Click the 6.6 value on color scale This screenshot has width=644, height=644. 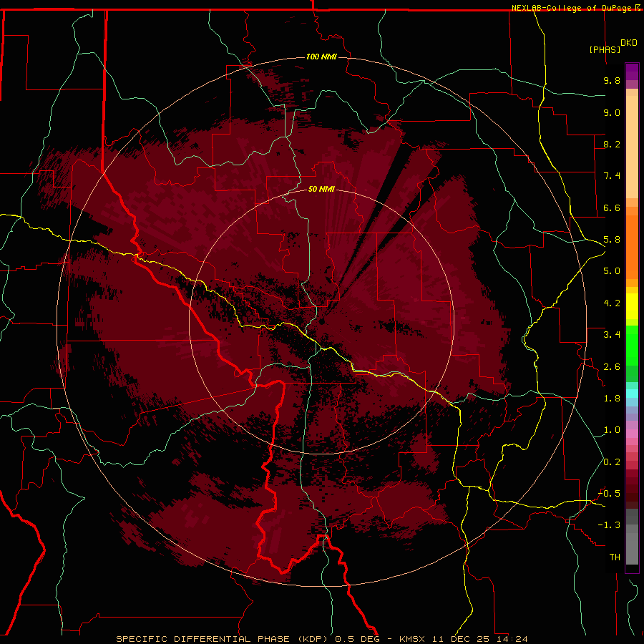coord(612,208)
